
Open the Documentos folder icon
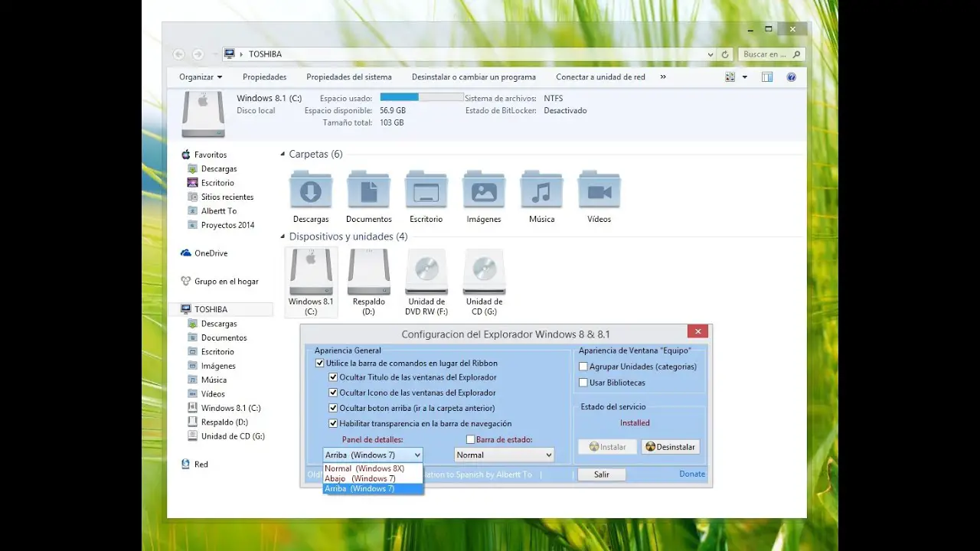pyautogui.click(x=368, y=190)
